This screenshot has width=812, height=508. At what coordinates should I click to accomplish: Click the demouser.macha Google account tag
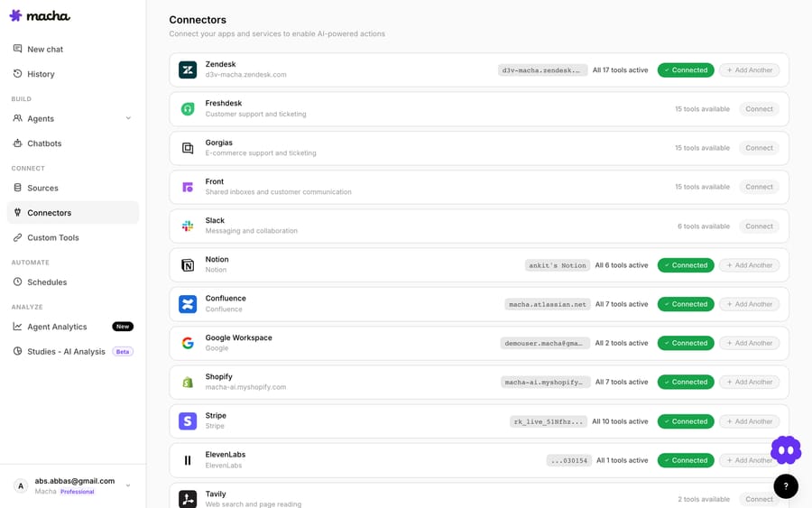(545, 343)
